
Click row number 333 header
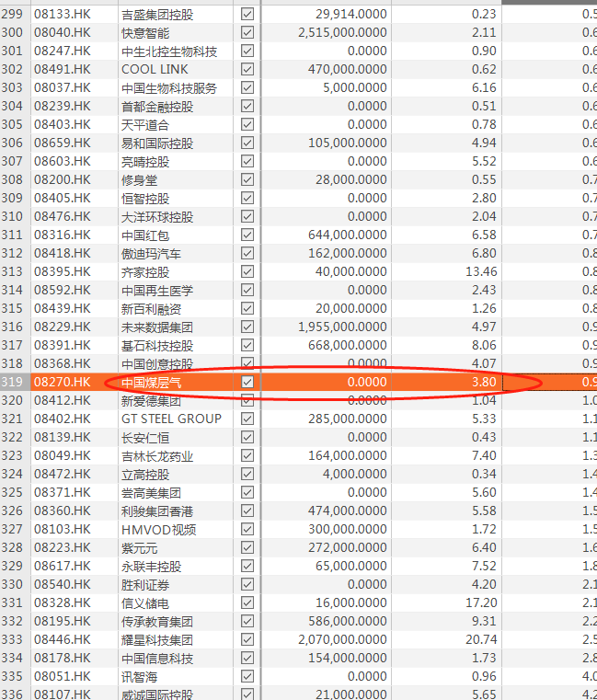(15, 639)
